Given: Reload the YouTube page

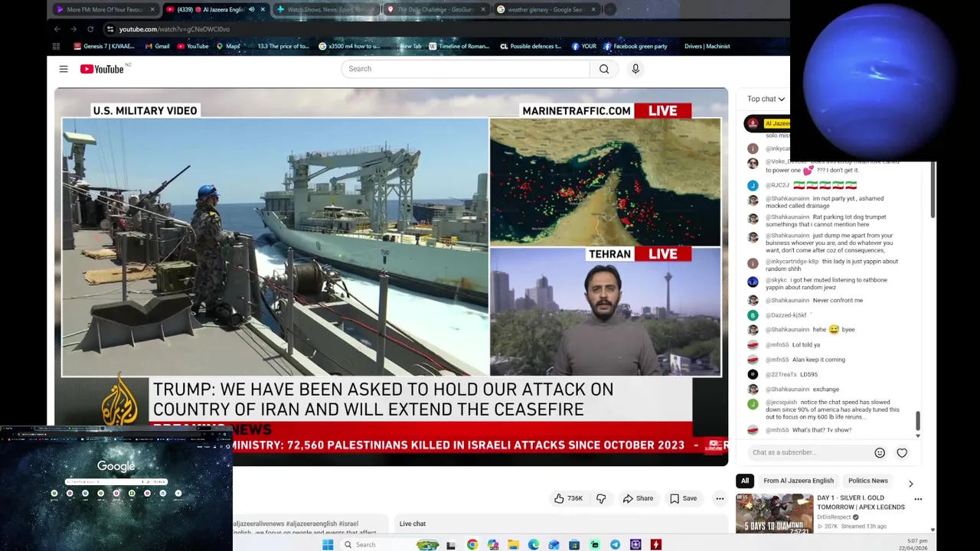Looking at the screenshot, I should pos(90,29).
